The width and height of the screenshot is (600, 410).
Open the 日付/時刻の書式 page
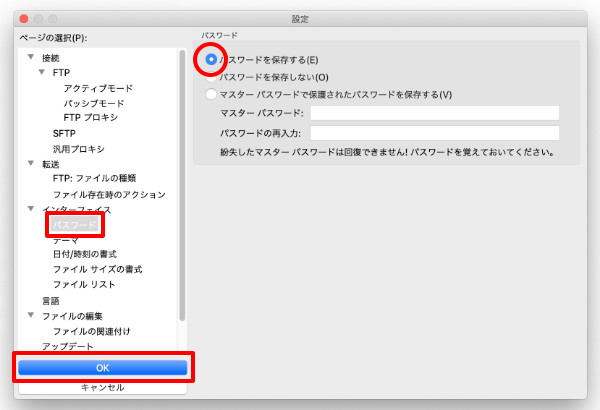click(x=91, y=254)
